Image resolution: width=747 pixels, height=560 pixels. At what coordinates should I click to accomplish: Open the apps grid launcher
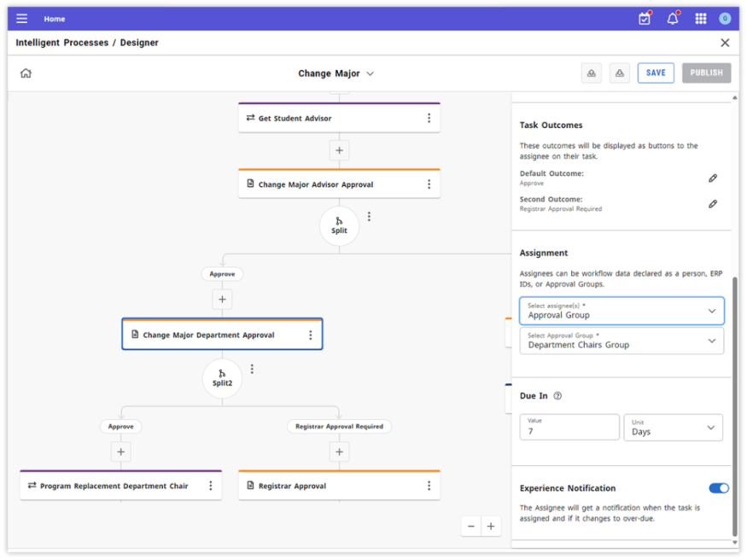(701, 19)
